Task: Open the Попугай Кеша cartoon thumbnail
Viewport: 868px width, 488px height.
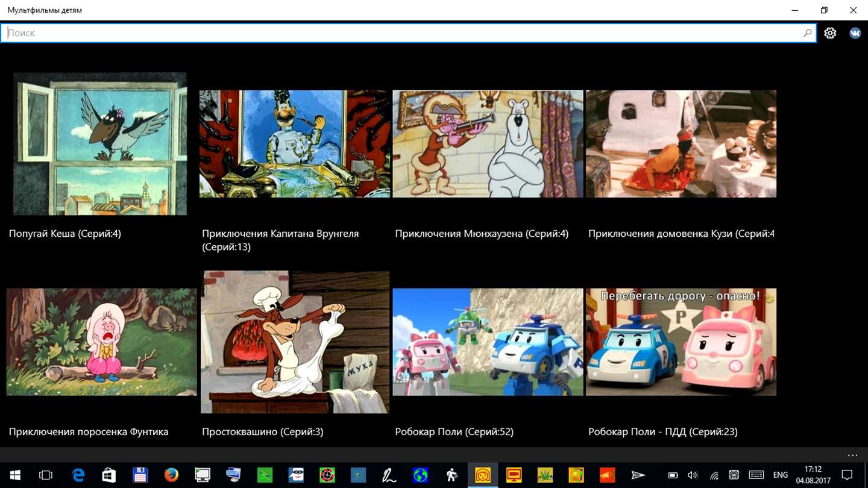Action: [x=100, y=144]
